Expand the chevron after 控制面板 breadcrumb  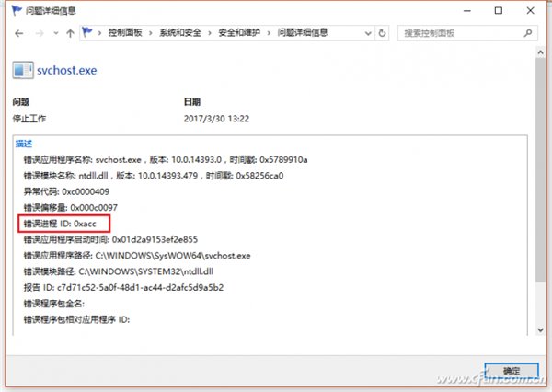coord(150,32)
